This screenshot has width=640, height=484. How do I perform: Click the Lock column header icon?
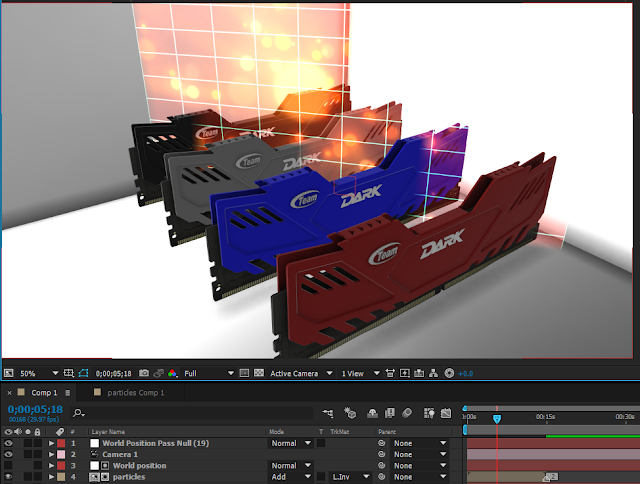pos(38,431)
